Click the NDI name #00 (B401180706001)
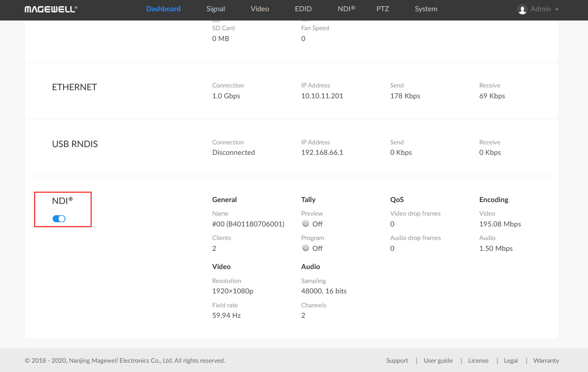Image resolution: width=588 pixels, height=372 pixels. (x=248, y=224)
